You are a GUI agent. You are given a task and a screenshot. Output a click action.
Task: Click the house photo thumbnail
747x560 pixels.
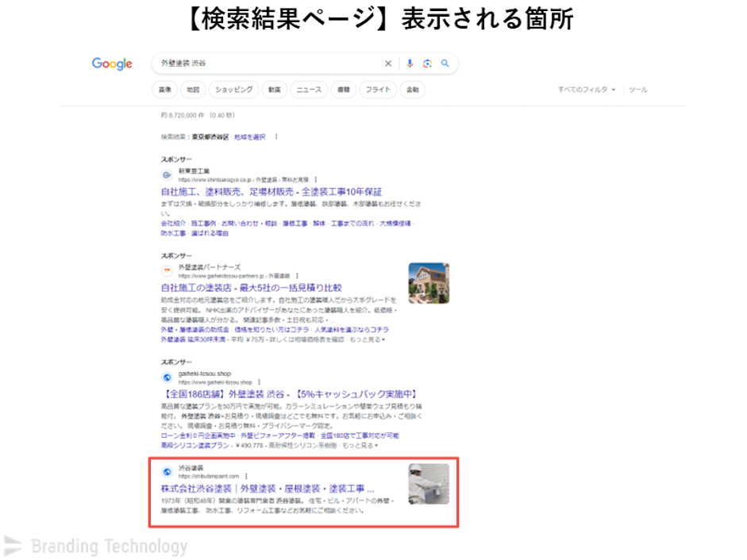point(429,283)
